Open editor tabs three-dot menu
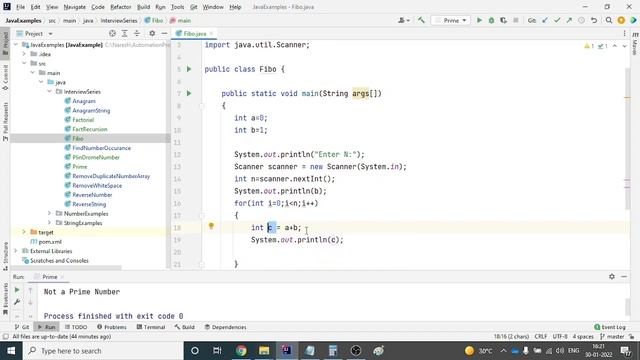 pos(625,33)
